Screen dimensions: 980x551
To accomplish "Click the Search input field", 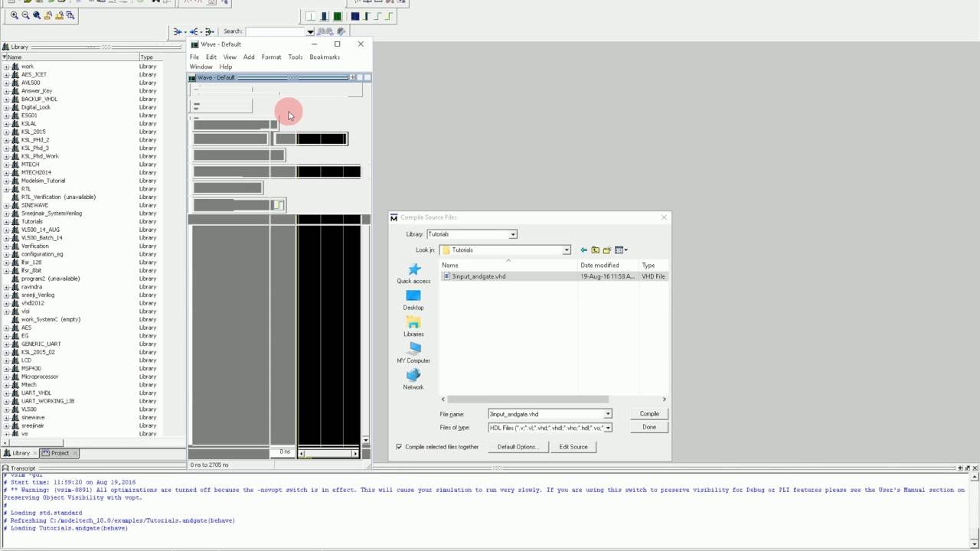I will coord(276,31).
